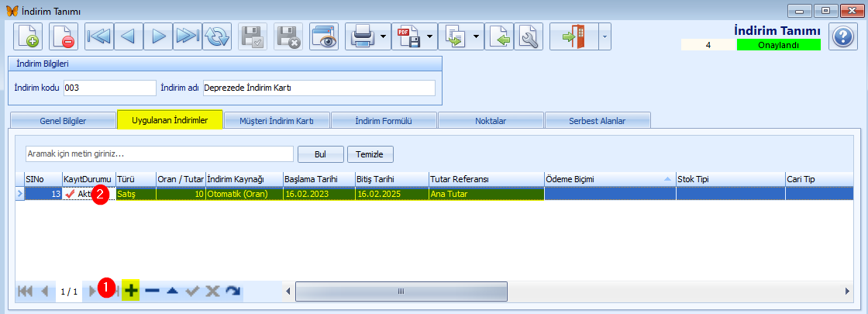The width and height of the screenshot is (868, 314).
Task: Click the Türü column header
Action: 136,179
